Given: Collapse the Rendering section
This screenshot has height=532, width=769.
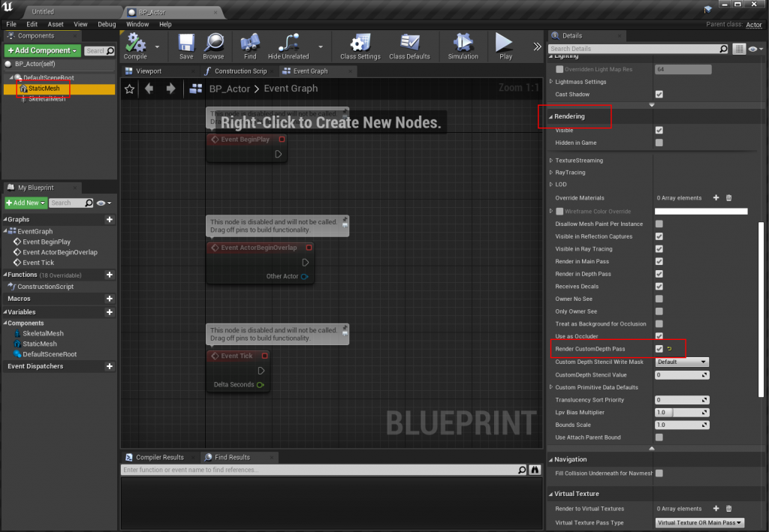Looking at the screenshot, I should click(x=550, y=116).
